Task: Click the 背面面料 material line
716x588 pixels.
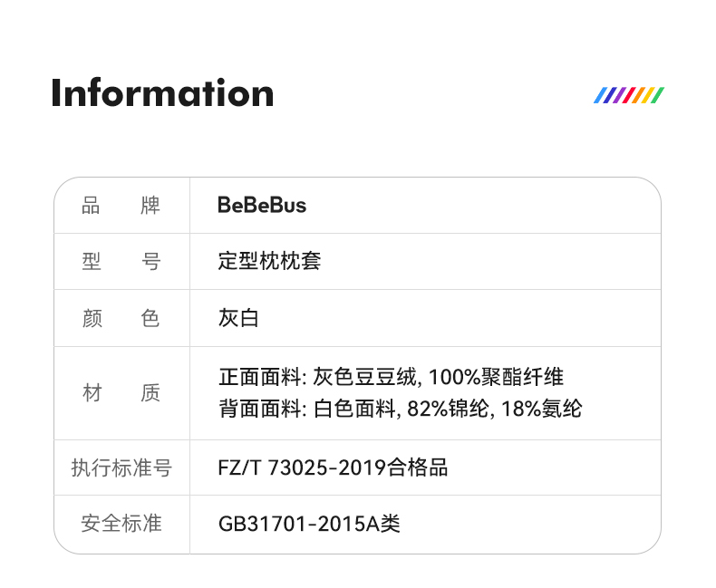Action: [400, 410]
